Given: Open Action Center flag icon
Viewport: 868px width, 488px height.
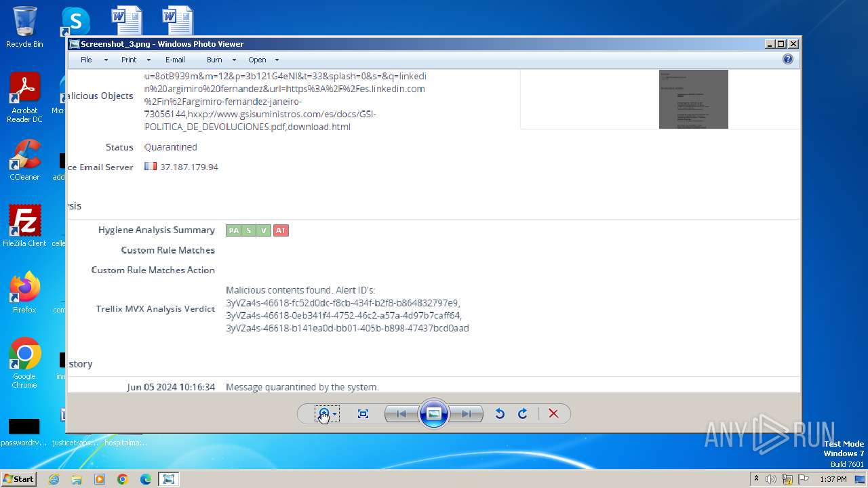Looking at the screenshot, I should 804,479.
